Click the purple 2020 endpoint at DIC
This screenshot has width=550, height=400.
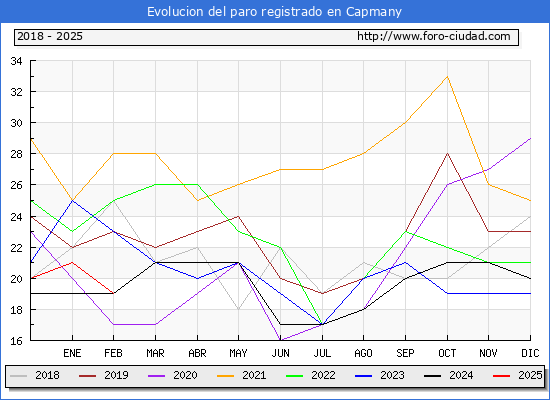(x=530, y=138)
